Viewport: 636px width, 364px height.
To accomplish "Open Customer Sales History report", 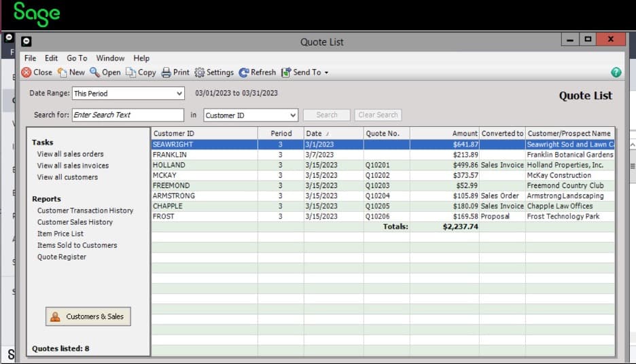I will click(x=75, y=222).
